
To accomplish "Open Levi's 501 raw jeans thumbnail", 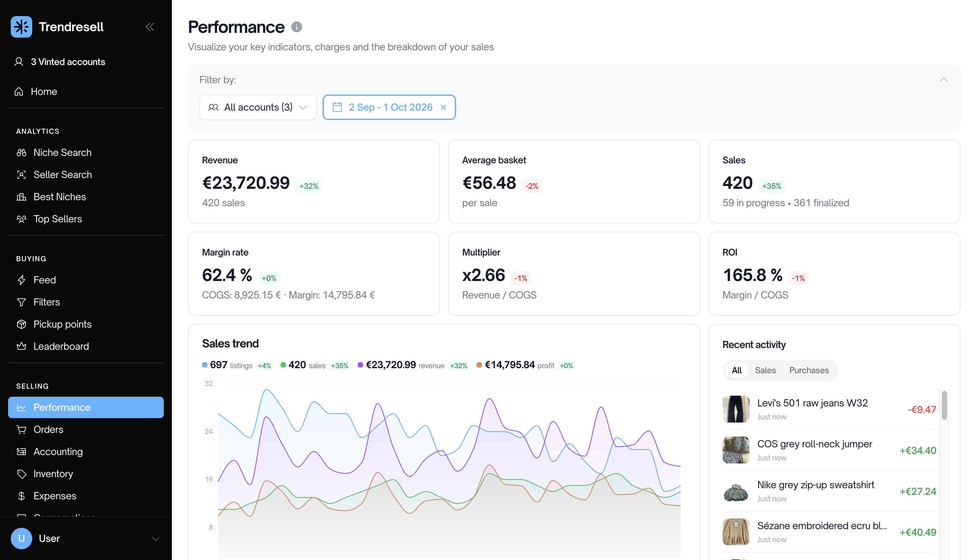I will 736,409.
